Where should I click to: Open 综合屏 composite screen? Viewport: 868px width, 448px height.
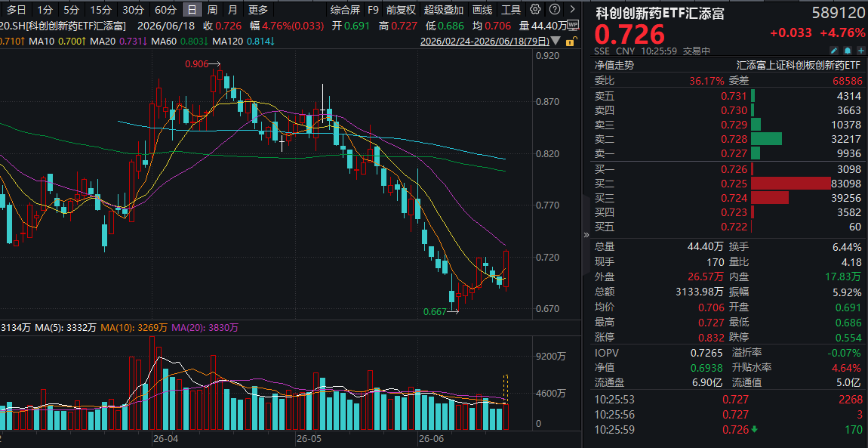pos(345,9)
